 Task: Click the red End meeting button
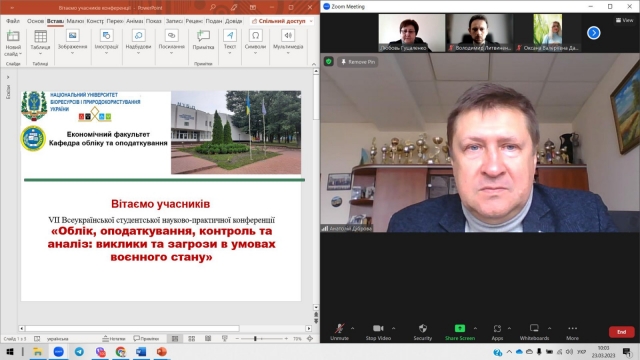point(621,332)
